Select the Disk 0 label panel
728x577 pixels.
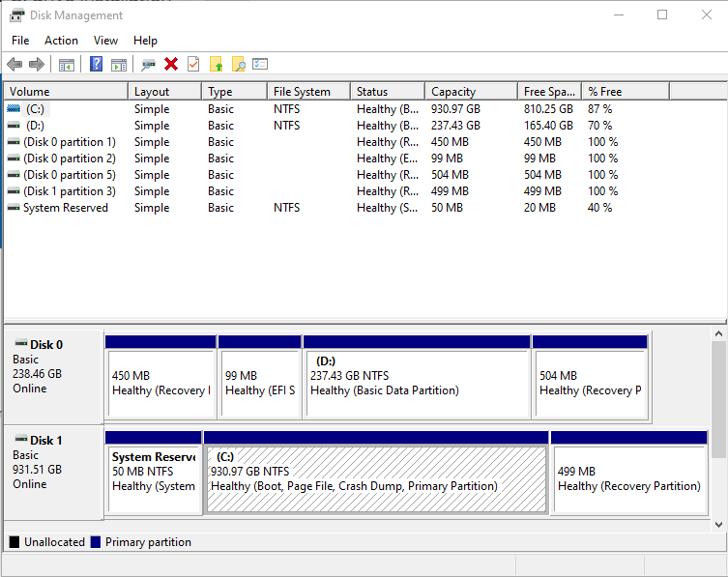tap(53, 377)
